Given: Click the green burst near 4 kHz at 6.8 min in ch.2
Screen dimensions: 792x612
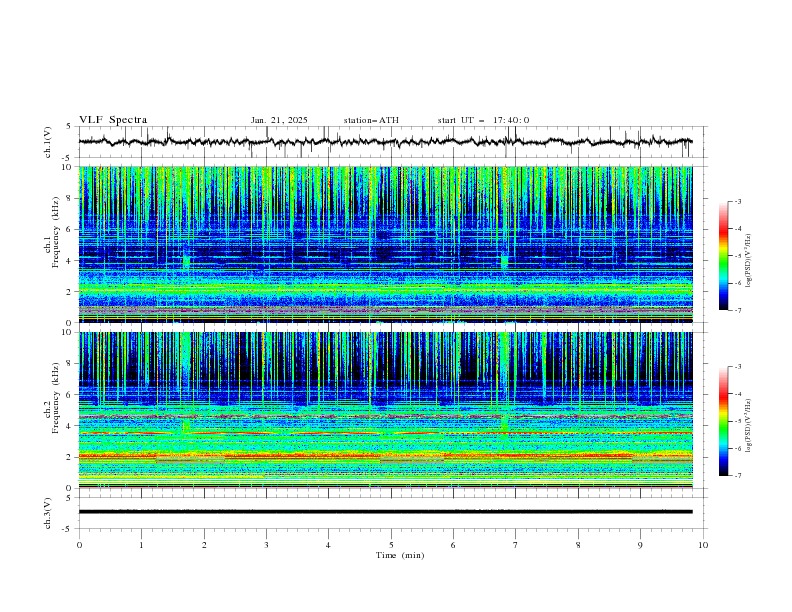Looking at the screenshot, I should point(504,423).
